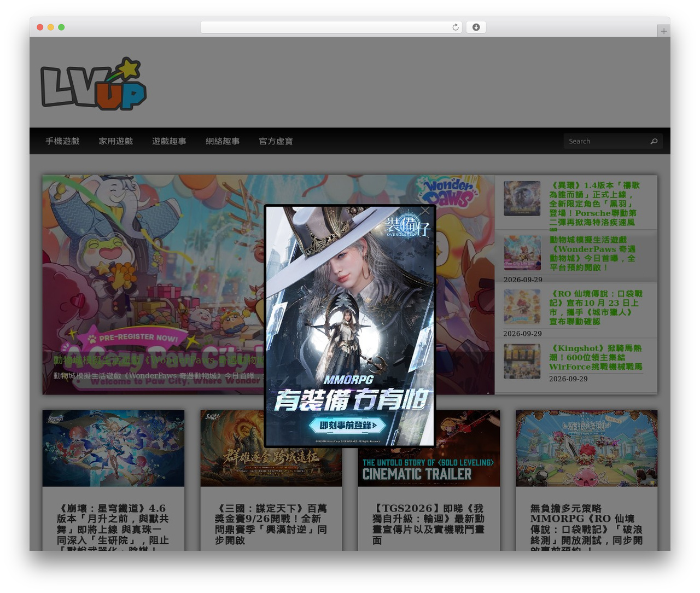700x593 pixels.
Task: Open the 《RO 仙境傳說:口袋戰記》 article link
Action: [596, 307]
